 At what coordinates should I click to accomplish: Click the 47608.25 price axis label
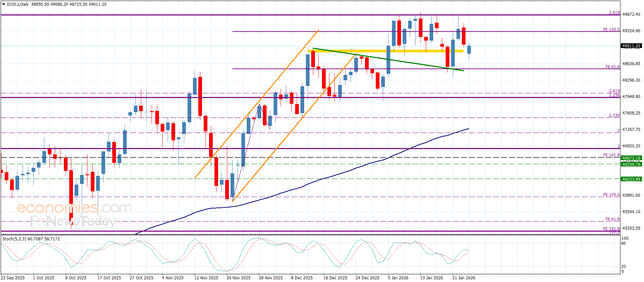[x=631, y=113]
